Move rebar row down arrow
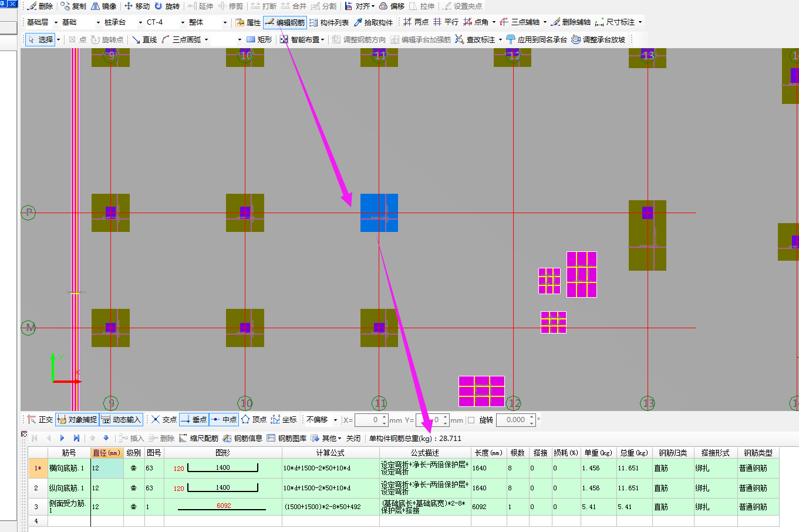This screenshot has width=799, height=532. click(x=106, y=438)
